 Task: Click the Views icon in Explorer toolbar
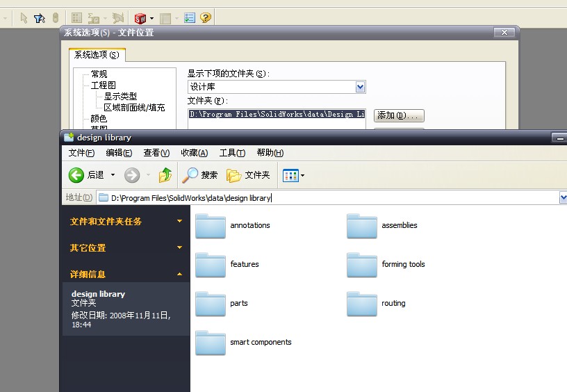tap(290, 175)
